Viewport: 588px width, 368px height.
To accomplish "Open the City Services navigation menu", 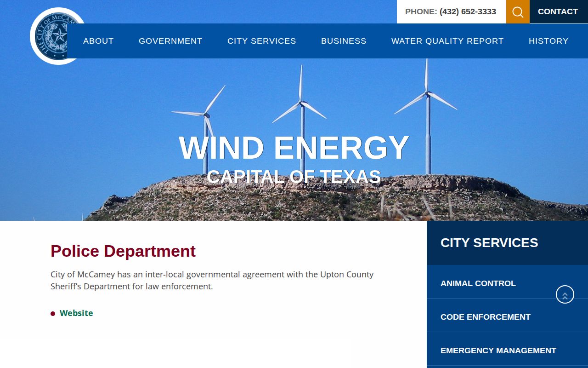I will coord(262,41).
